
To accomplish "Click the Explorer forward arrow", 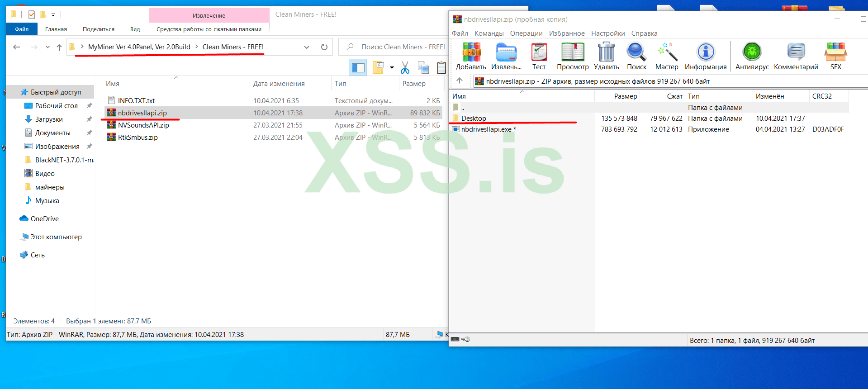I will (34, 47).
